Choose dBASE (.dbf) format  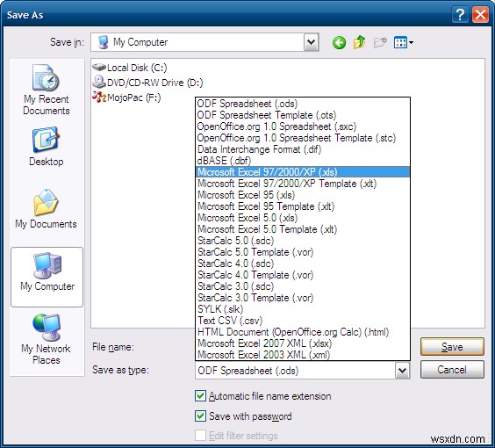click(303, 161)
